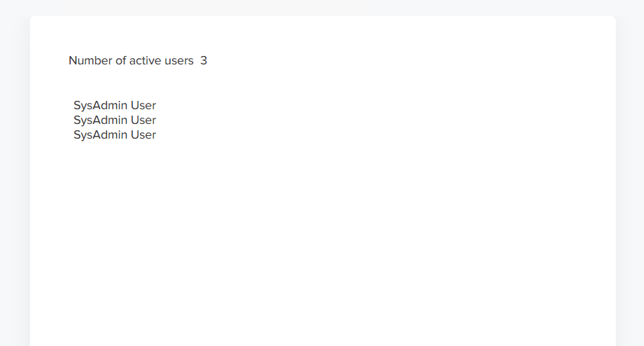Click "User" in the second list row

[x=143, y=120]
